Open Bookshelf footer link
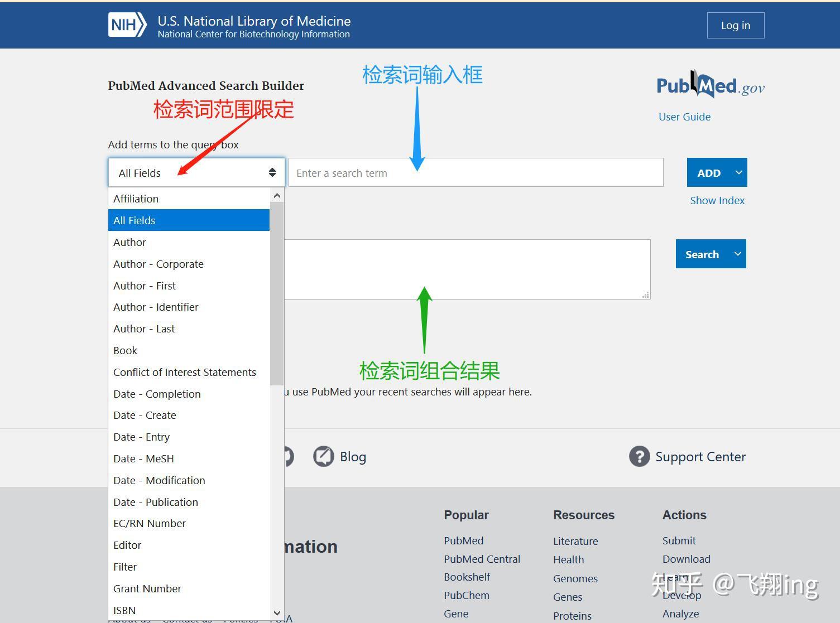Image resolution: width=840 pixels, height=623 pixels. [x=467, y=577]
